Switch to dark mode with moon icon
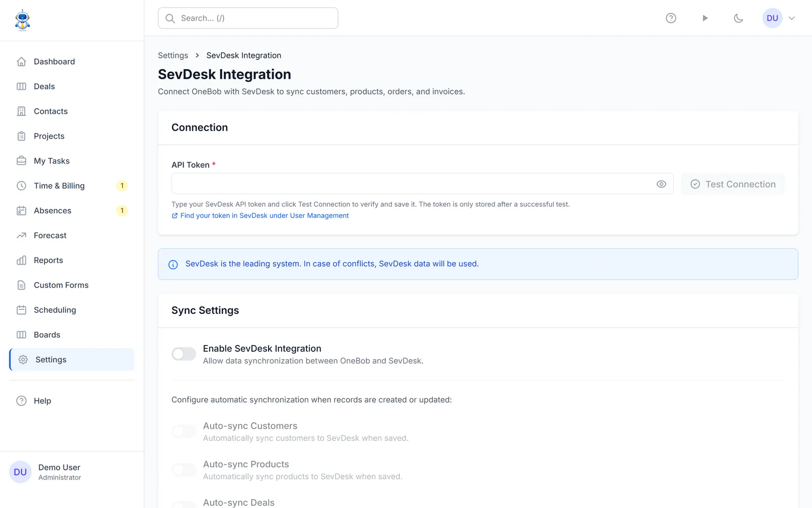 tap(738, 18)
